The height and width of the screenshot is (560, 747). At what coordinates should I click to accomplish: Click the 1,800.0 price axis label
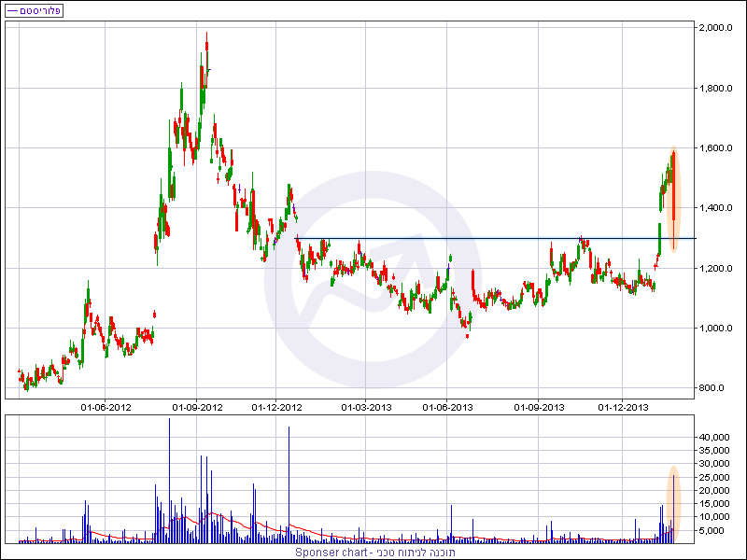(715, 88)
